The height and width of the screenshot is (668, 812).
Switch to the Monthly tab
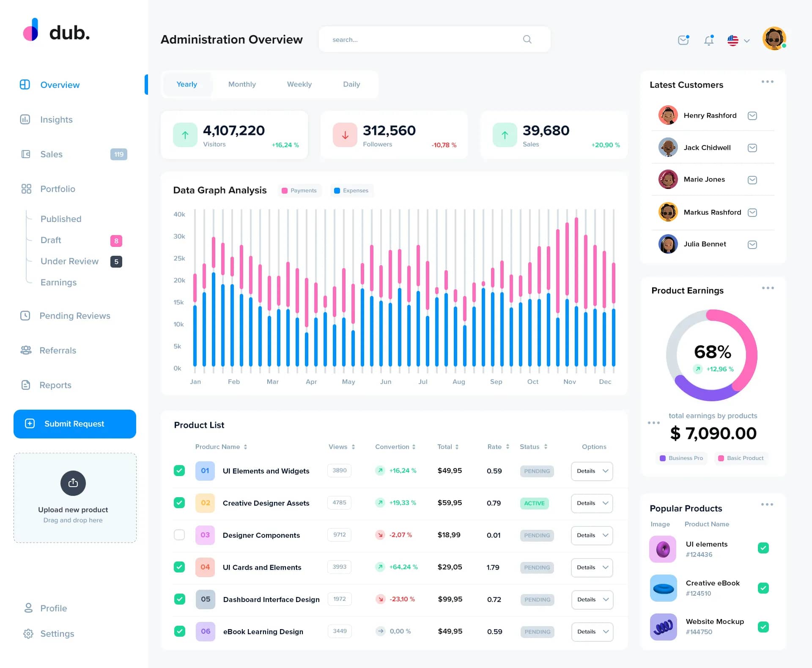click(242, 84)
